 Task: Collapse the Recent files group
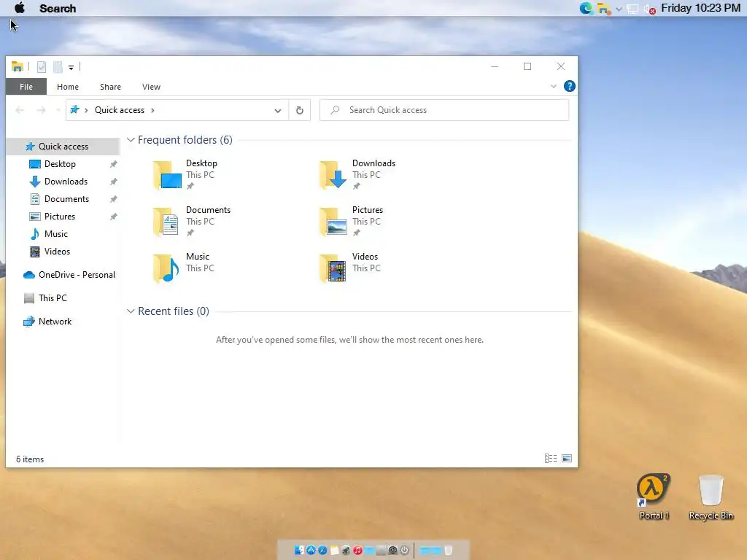(131, 311)
